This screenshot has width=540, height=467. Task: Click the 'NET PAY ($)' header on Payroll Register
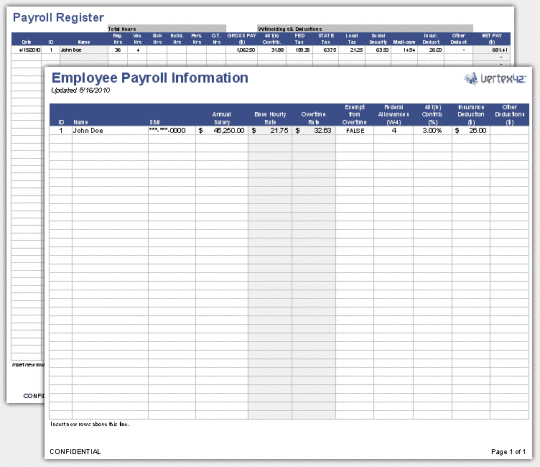(492, 39)
